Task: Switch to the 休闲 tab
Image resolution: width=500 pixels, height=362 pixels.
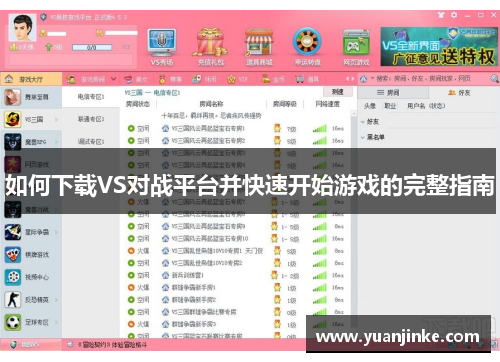Action: click(x=205, y=79)
